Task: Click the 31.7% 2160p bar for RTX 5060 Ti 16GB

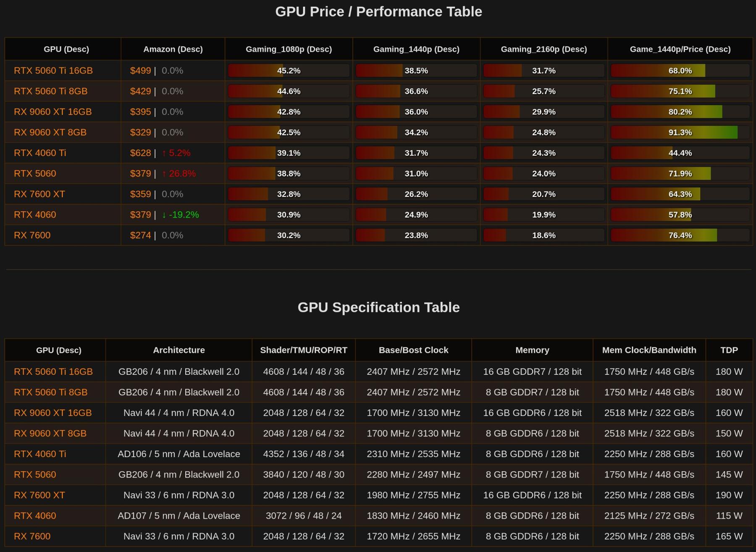Action: click(x=544, y=71)
